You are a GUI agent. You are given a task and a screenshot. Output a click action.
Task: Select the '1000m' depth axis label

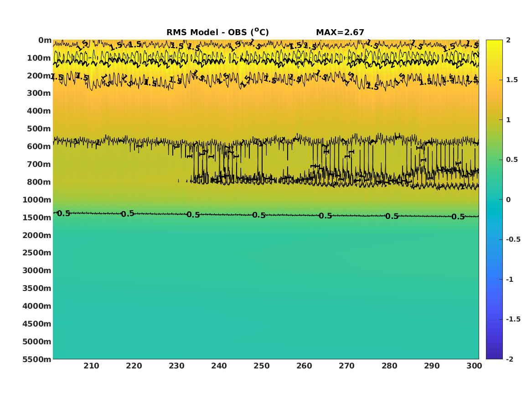[x=37, y=200]
